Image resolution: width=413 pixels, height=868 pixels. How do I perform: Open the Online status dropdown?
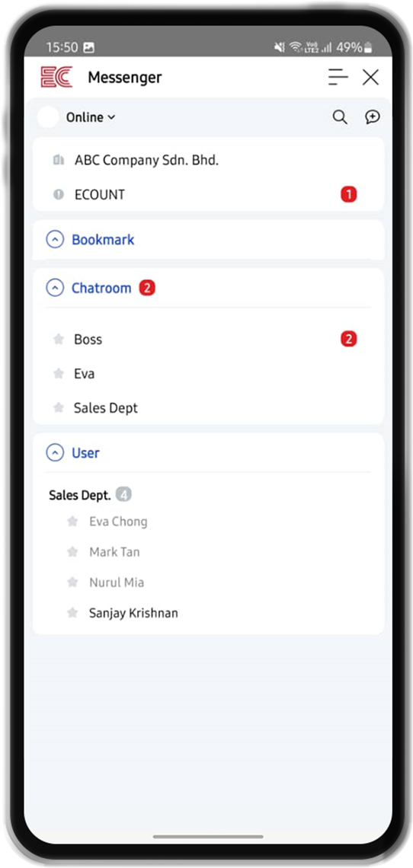click(91, 117)
